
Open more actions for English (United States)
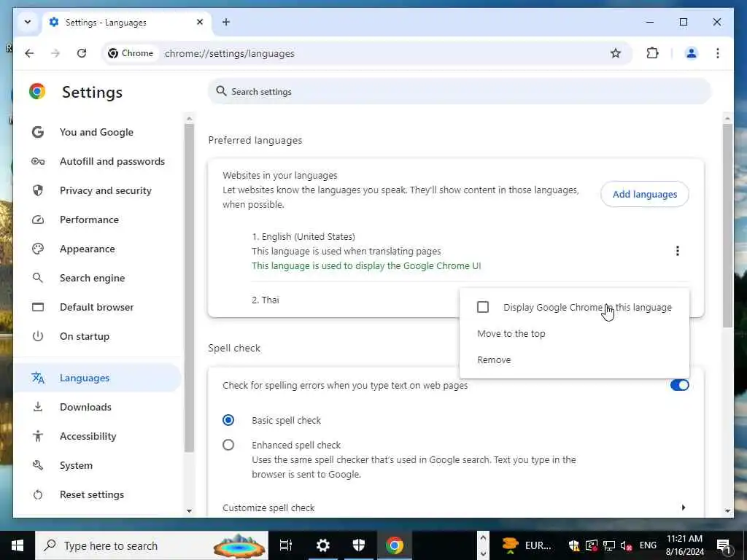pos(677,251)
